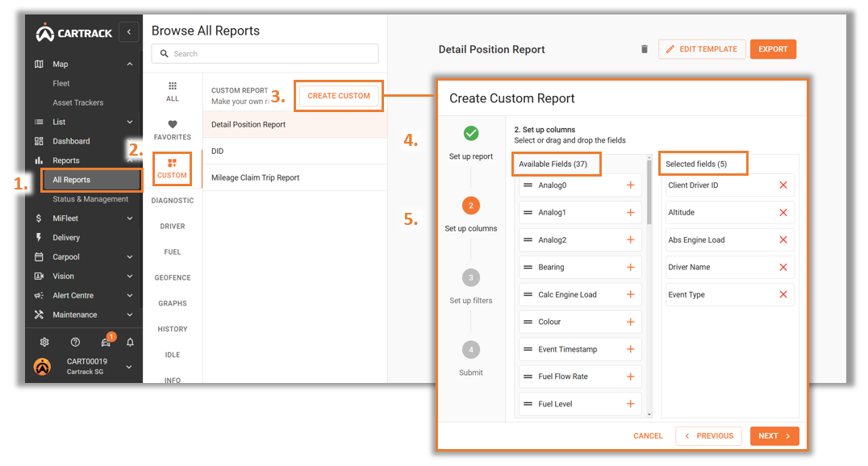Click the List icon in sidebar
This screenshot has width=868, height=466.
click(x=39, y=122)
